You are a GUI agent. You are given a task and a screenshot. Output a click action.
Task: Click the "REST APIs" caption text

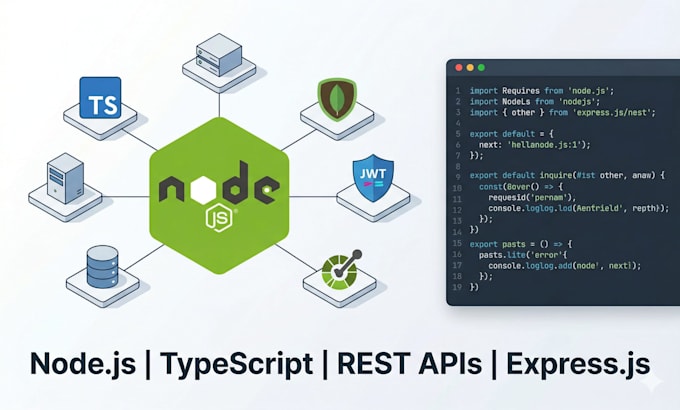coord(409,364)
